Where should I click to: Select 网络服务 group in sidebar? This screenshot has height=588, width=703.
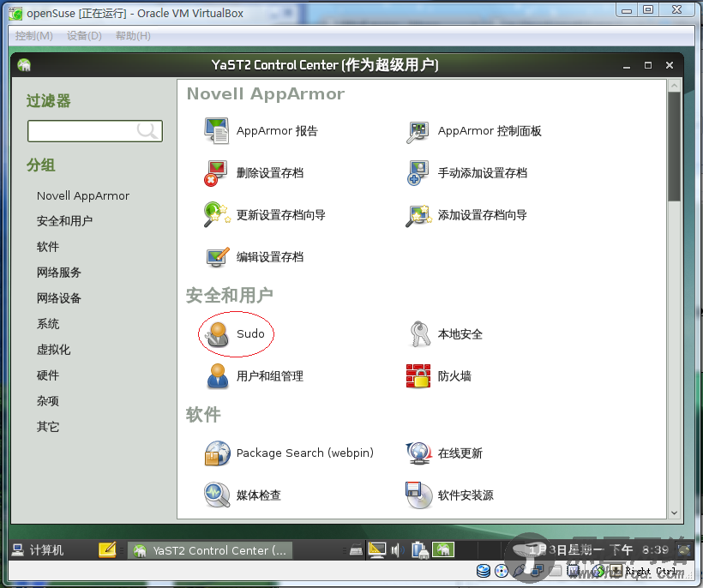point(59,272)
